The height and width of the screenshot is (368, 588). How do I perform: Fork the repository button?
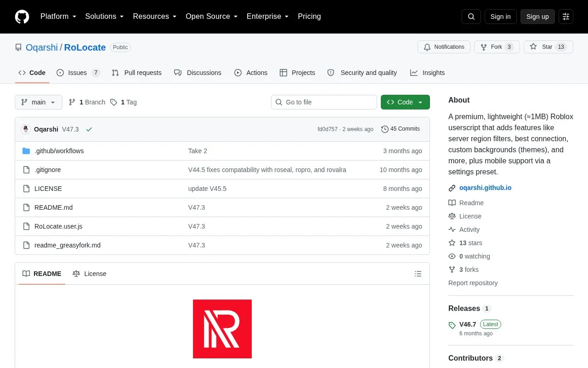click(497, 47)
